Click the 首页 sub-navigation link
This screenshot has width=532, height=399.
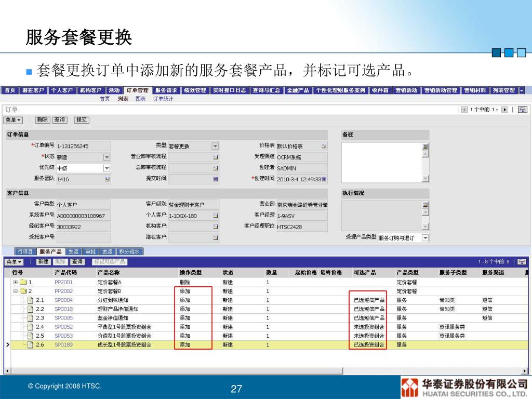tap(105, 99)
